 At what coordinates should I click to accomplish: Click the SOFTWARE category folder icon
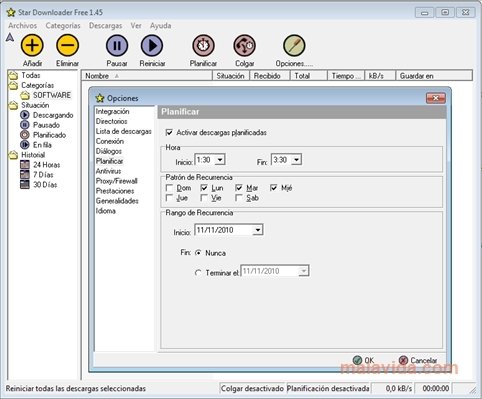click(x=25, y=95)
